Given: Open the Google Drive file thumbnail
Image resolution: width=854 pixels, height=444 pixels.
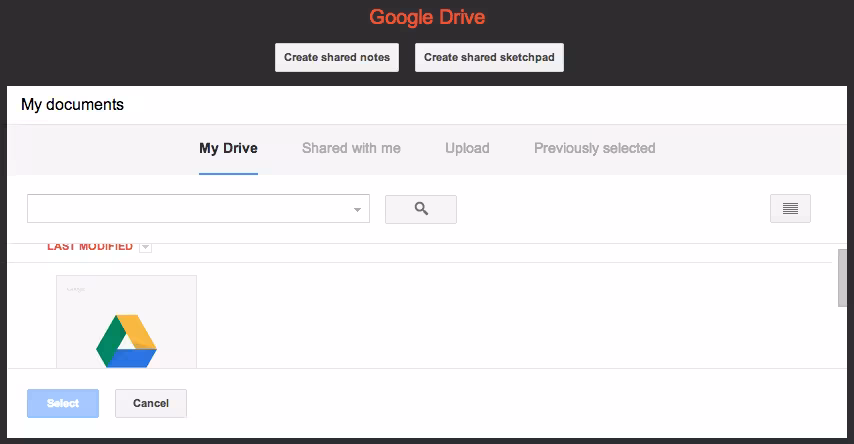Looking at the screenshot, I should [126, 321].
